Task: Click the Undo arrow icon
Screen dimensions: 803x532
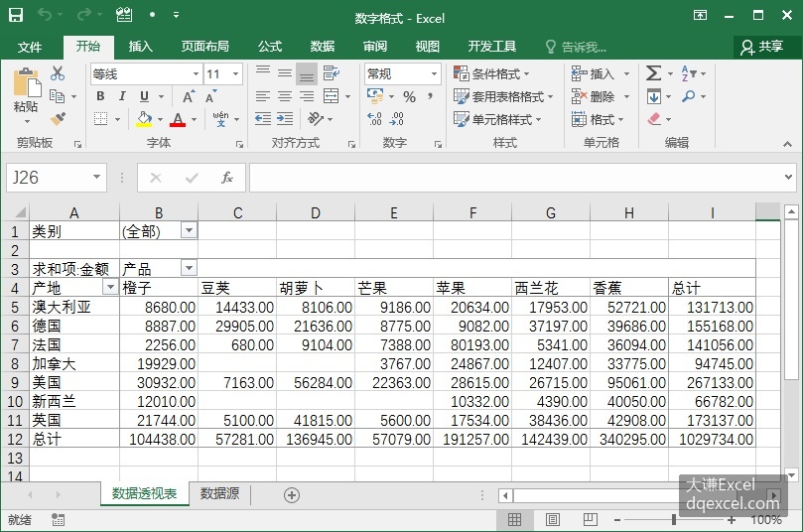Action: (x=45, y=15)
